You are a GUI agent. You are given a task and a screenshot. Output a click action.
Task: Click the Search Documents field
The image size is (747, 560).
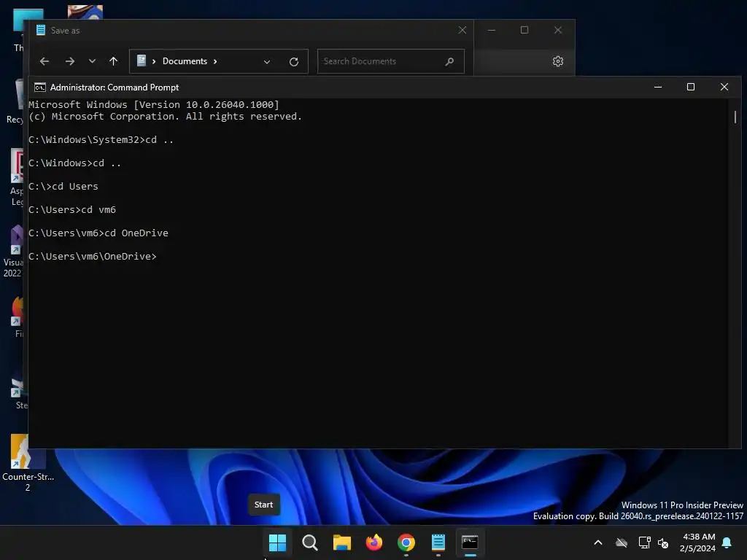tap(391, 61)
